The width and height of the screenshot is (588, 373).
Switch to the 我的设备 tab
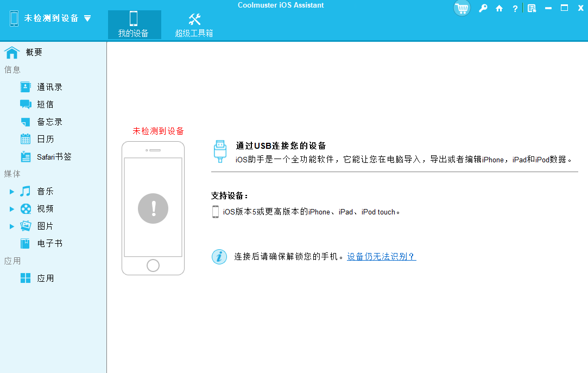click(x=134, y=25)
